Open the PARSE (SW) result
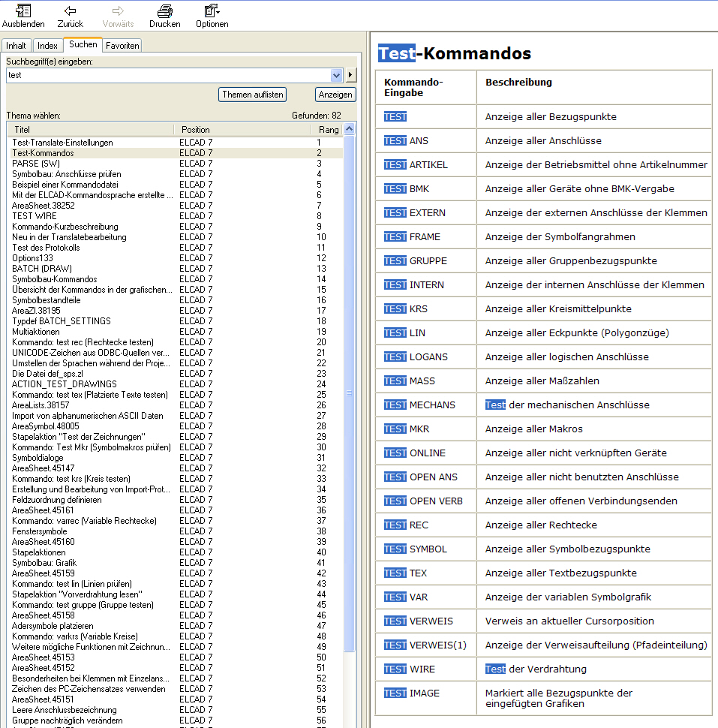This screenshot has width=718, height=728. point(36,164)
